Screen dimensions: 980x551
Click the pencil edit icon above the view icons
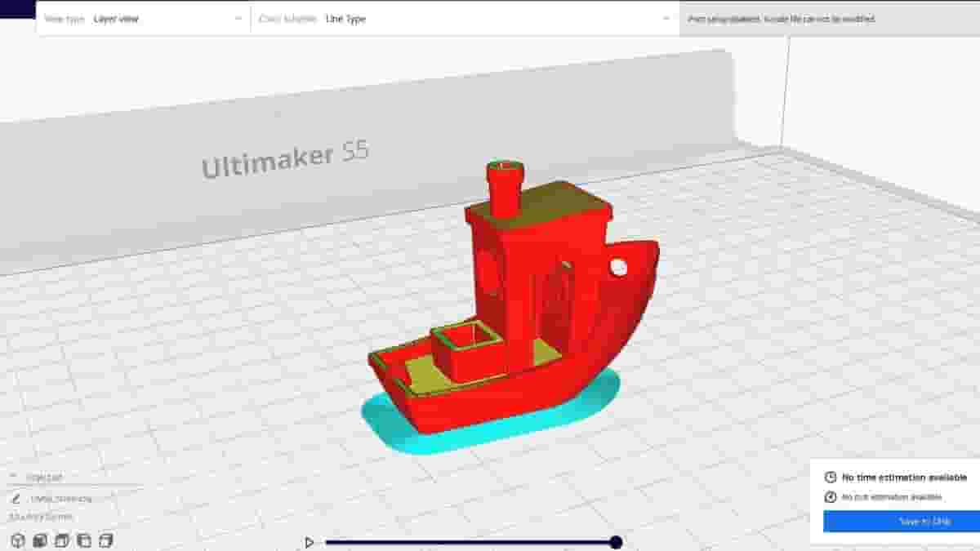(16, 498)
